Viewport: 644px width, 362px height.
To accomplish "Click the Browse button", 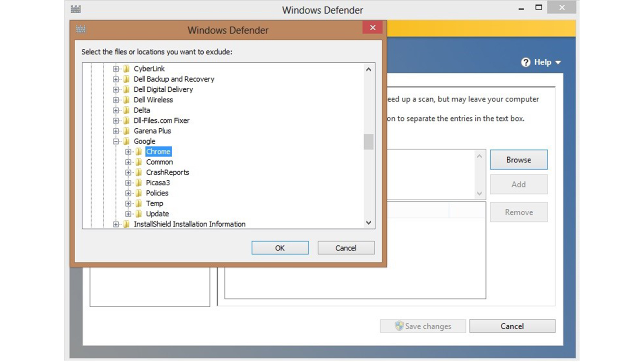I will tap(519, 160).
